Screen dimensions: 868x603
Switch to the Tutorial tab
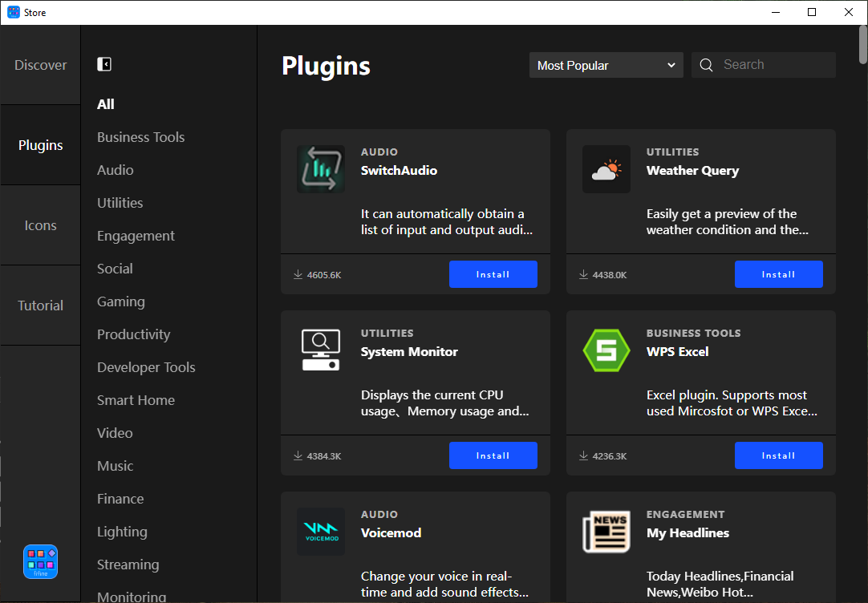40,306
